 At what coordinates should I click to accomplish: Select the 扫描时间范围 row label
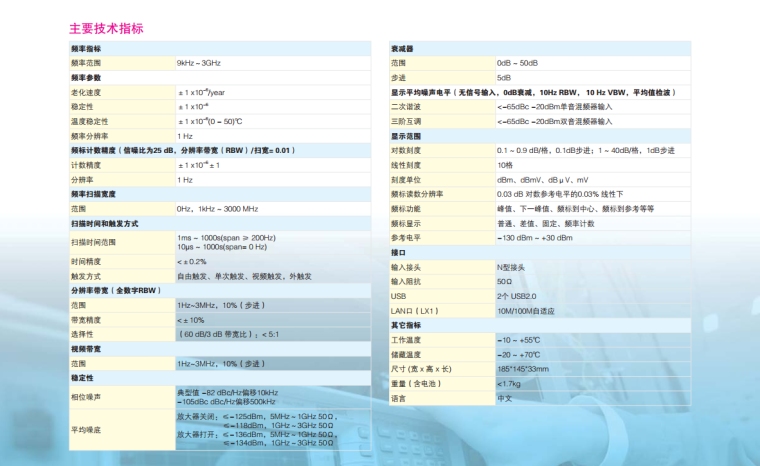(93, 242)
